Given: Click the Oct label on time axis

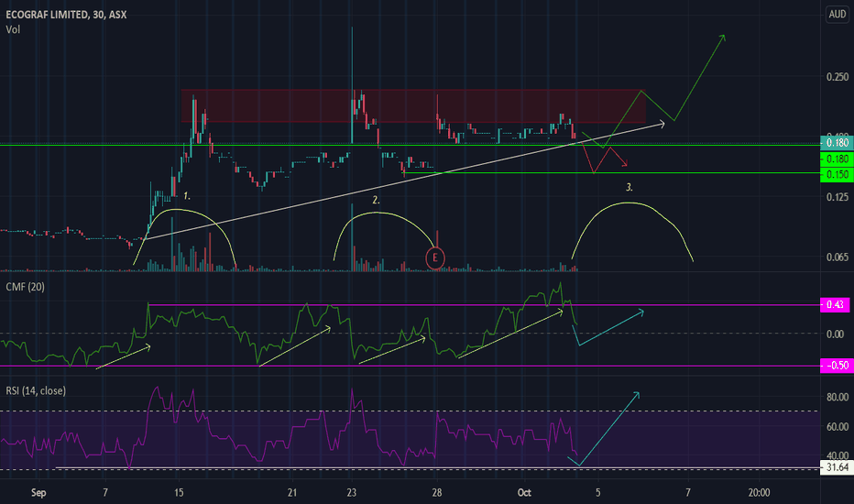Looking at the screenshot, I should tap(524, 493).
